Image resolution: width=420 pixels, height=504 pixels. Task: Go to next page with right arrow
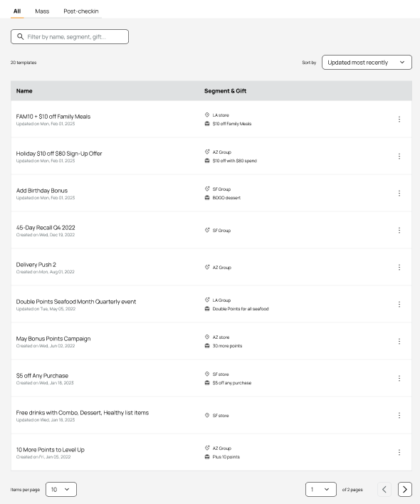click(x=405, y=489)
